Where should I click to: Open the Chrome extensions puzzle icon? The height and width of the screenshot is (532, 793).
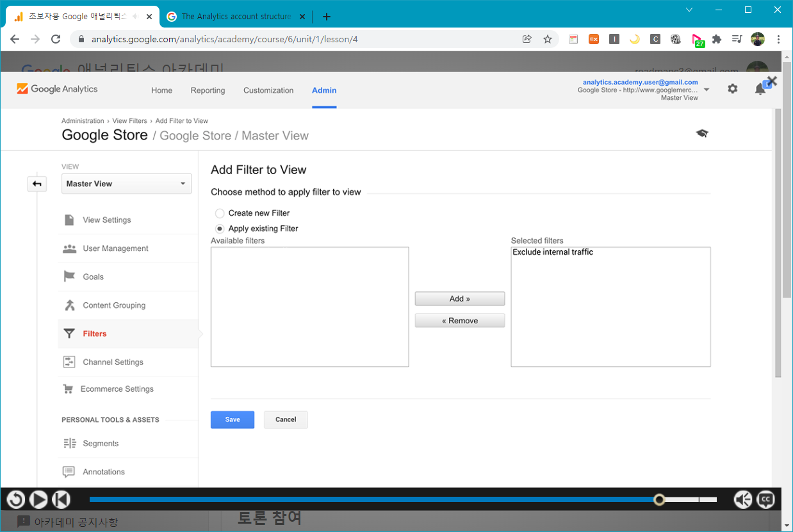[717, 39]
